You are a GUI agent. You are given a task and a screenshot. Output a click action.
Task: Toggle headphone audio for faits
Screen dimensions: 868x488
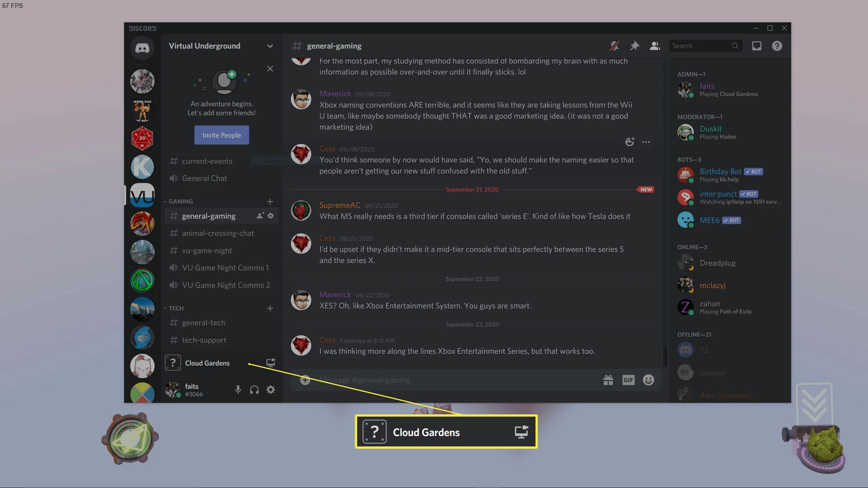pos(255,390)
